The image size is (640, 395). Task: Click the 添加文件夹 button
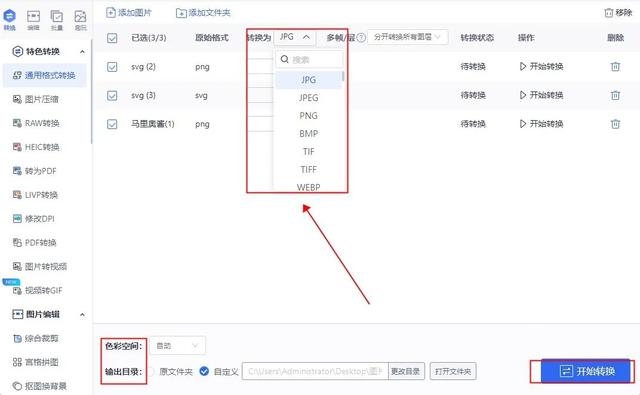pos(203,13)
